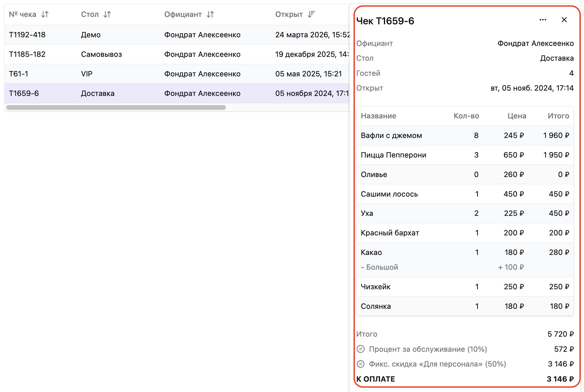Sort table by Официант column
Screen dimensions: 584x392
(x=210, y=14)
